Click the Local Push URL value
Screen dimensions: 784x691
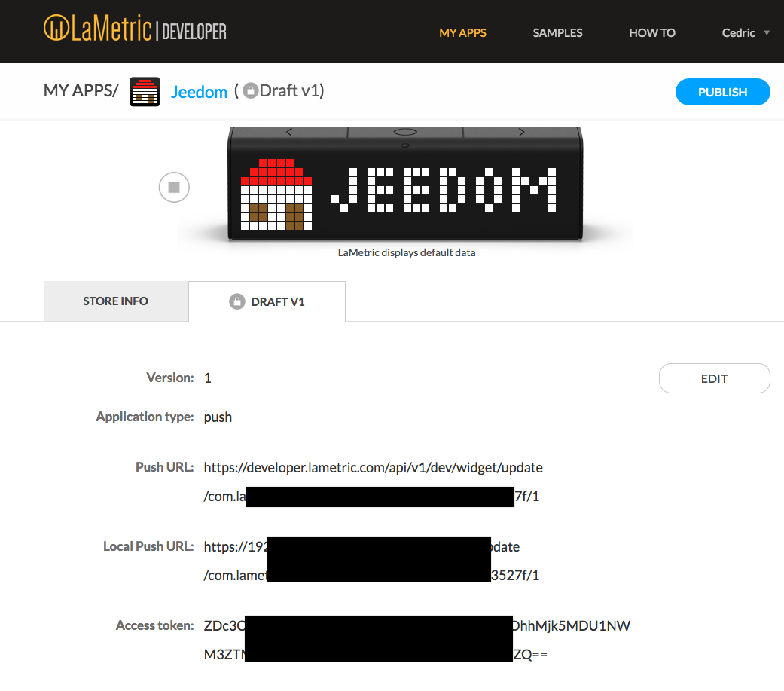371,561
